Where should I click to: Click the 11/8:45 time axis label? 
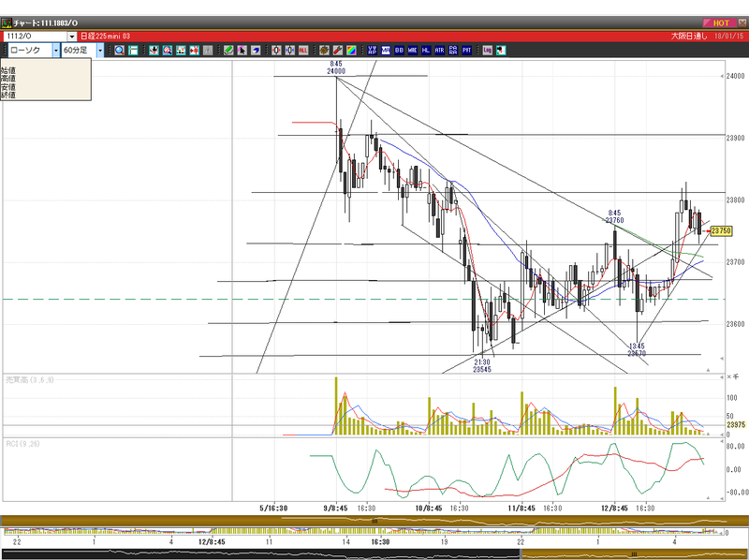point(521,508)
